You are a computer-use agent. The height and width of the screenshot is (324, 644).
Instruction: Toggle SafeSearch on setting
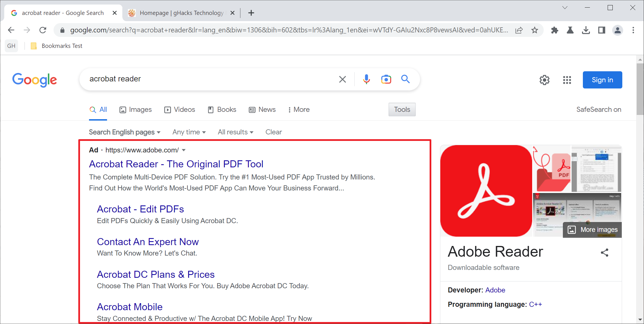[598, 110]
